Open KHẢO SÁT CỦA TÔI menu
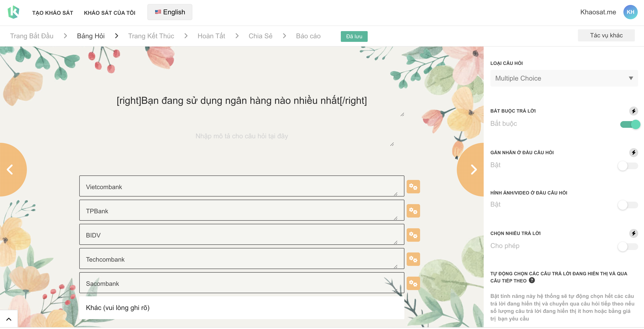The width and height of the screenshot is (644, 329). [109, 13]
